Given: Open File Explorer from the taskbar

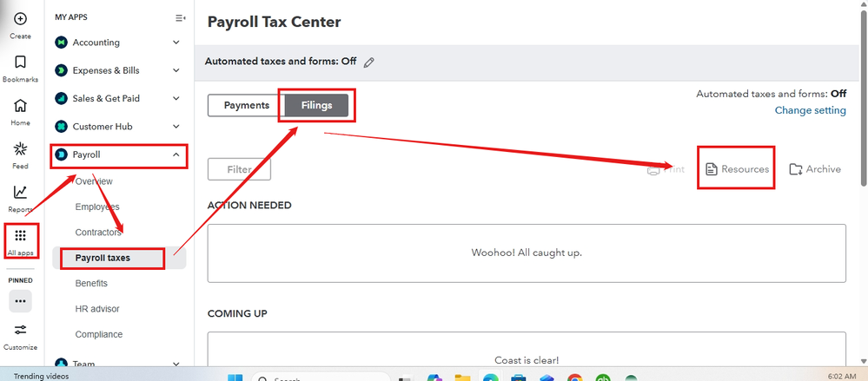Looking at the screenshot, I should pos(462,378).
